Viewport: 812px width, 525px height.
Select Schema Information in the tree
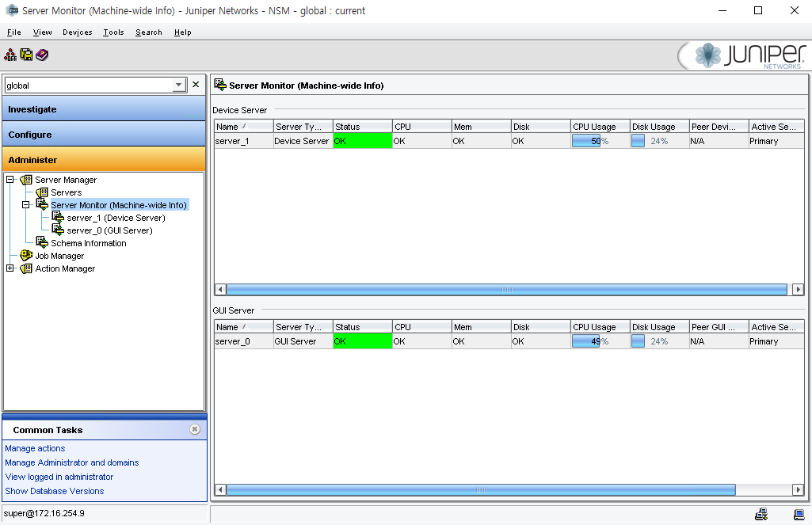tap(89, 243)
